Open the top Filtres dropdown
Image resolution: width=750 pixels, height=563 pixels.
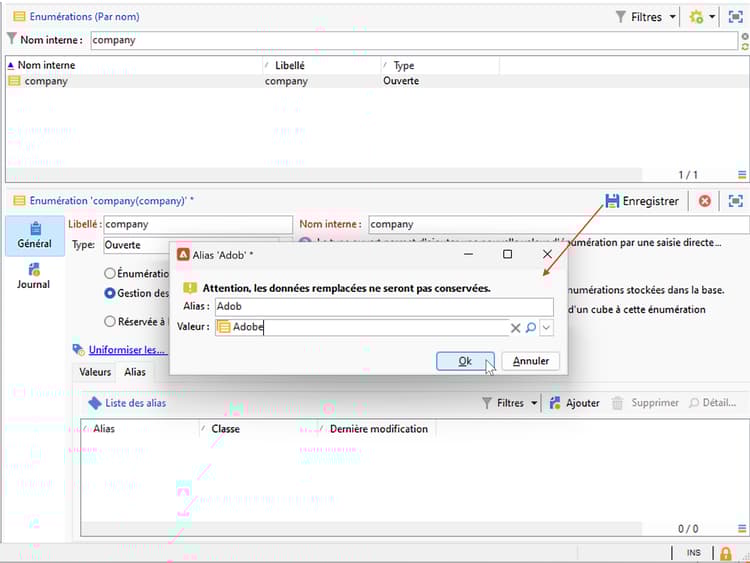[645, 17]
